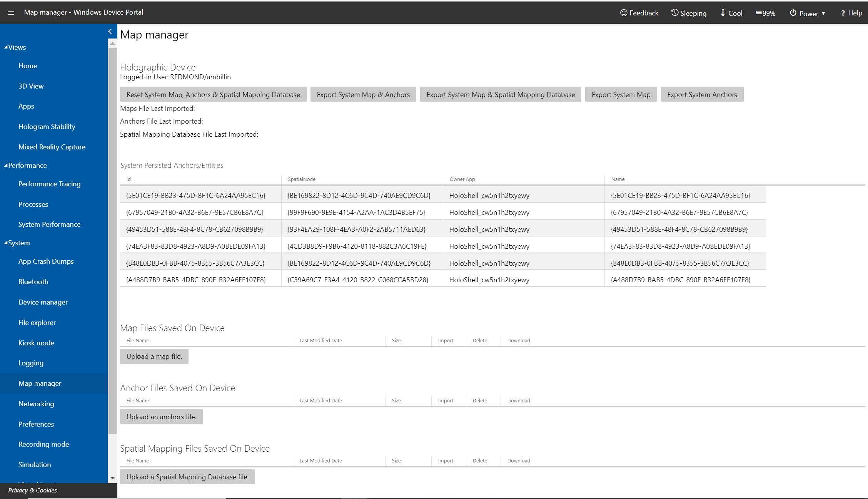Click Upload a Spatial Mapping Database file

click(x=187, y=476)
